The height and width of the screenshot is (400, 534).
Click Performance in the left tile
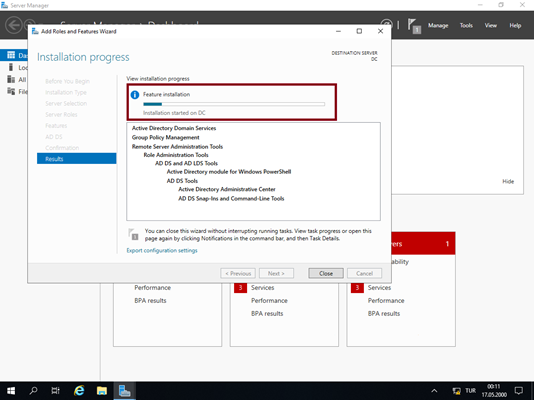[153, 288]
